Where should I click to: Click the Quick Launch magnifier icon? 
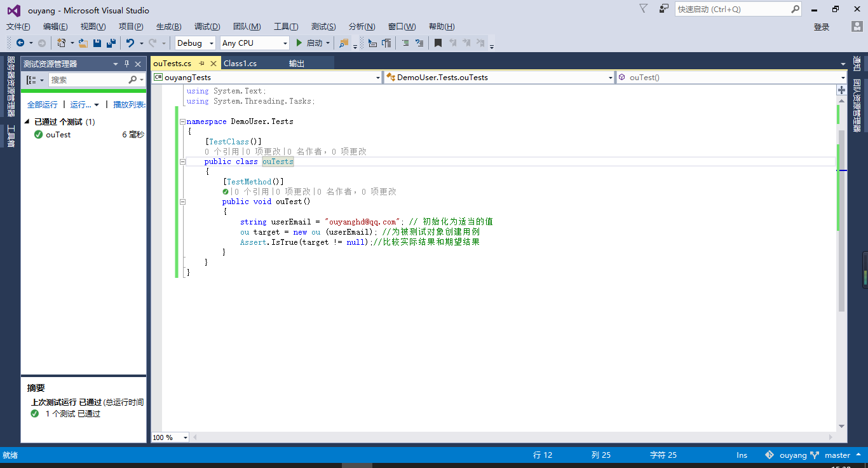(796, 10)
